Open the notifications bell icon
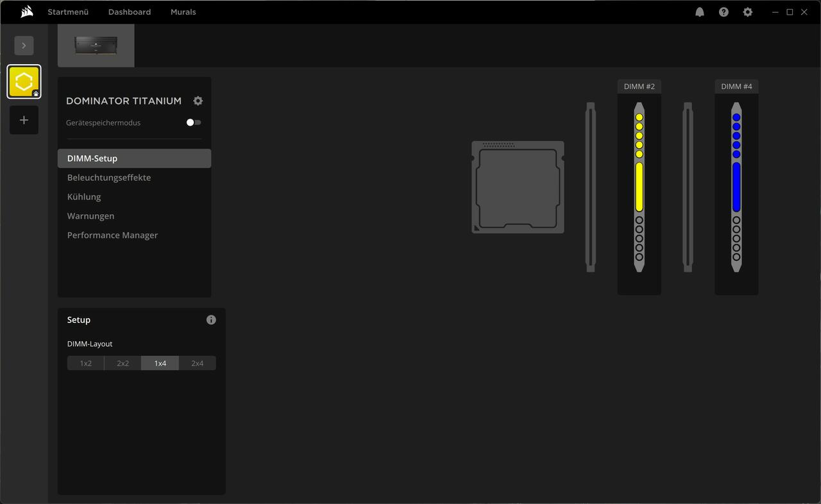 [700, 12]
